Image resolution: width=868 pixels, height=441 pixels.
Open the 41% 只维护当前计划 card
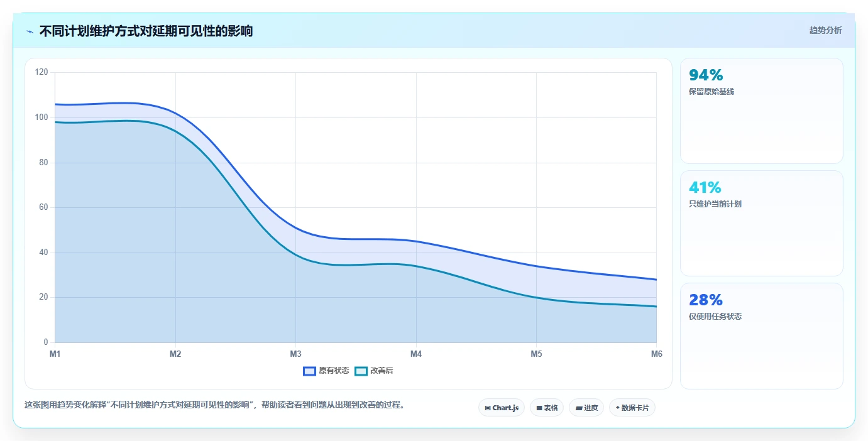(762, 224)
